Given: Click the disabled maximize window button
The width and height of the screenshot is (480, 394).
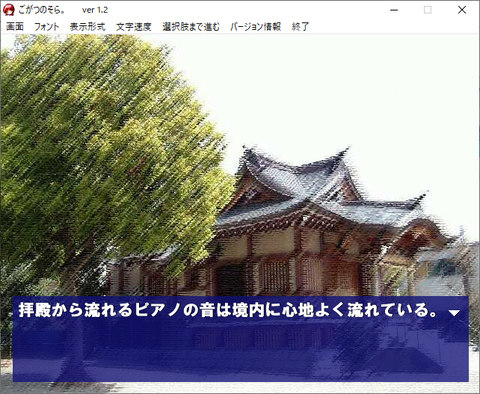Looking at the screenshot, I should 428,10.
